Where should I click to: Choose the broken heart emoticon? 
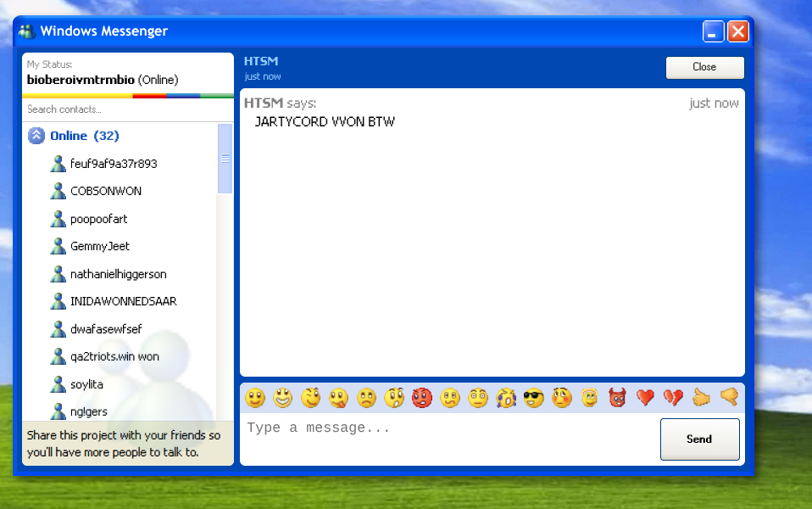(673, 398)
